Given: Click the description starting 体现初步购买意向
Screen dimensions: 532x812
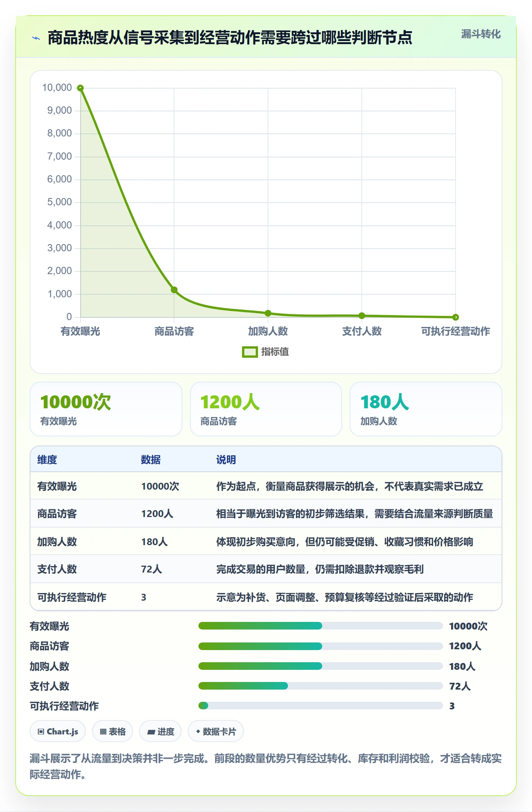Looking at the screenshot, I should (x=345, y=542).
